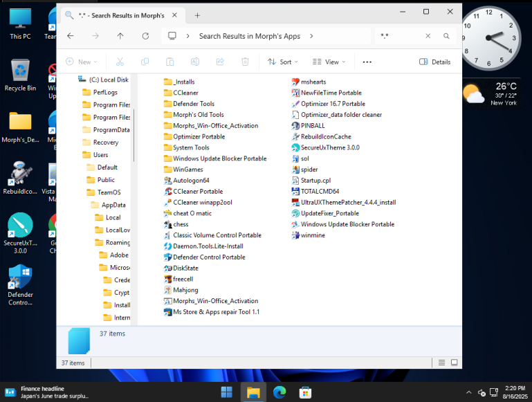Select RebuildIconCache in results
The height and width of the screenshot is (402, 532).
[x=321, y=137]
